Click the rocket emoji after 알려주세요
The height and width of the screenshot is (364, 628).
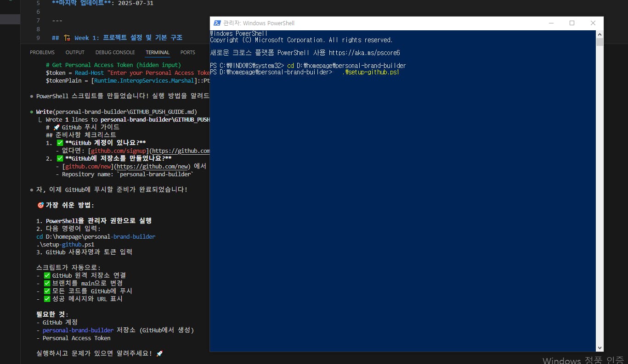click(159, 353)
